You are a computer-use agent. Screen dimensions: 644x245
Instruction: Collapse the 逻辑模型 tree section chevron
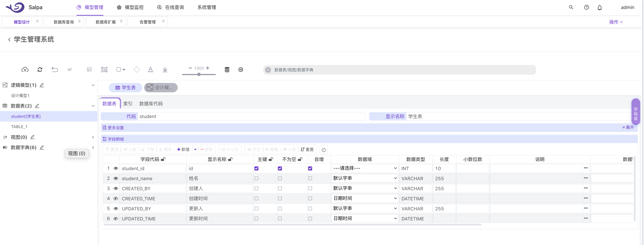[x=93, y=85]
